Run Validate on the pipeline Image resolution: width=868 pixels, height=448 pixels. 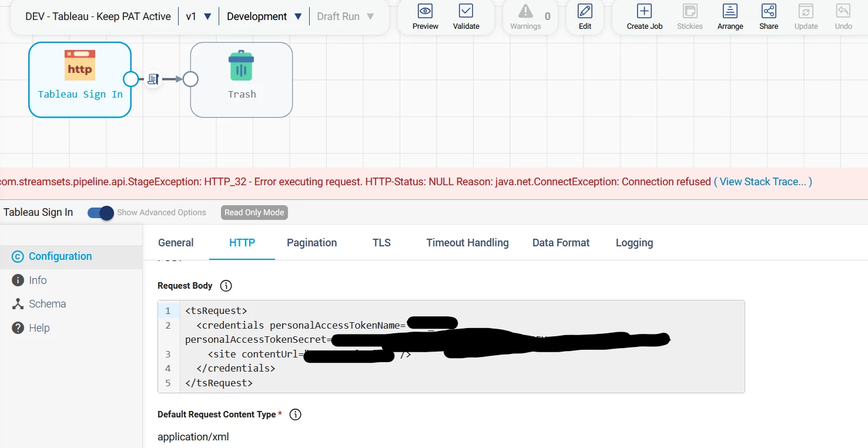[466, 16]
